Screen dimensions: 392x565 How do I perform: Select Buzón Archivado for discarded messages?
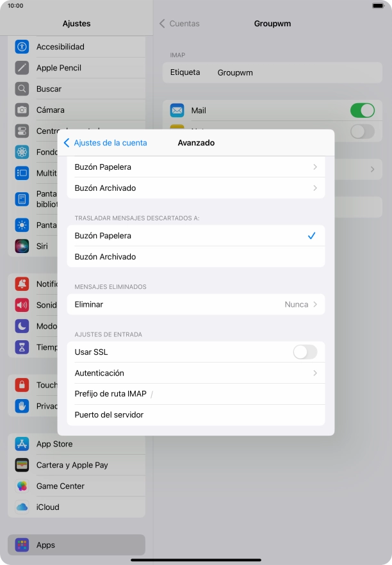pyautogui.click(x=195, y=257)
